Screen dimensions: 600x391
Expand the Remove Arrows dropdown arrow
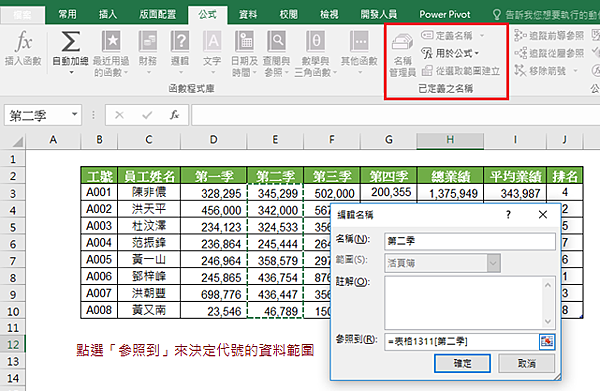click(575, 71)
